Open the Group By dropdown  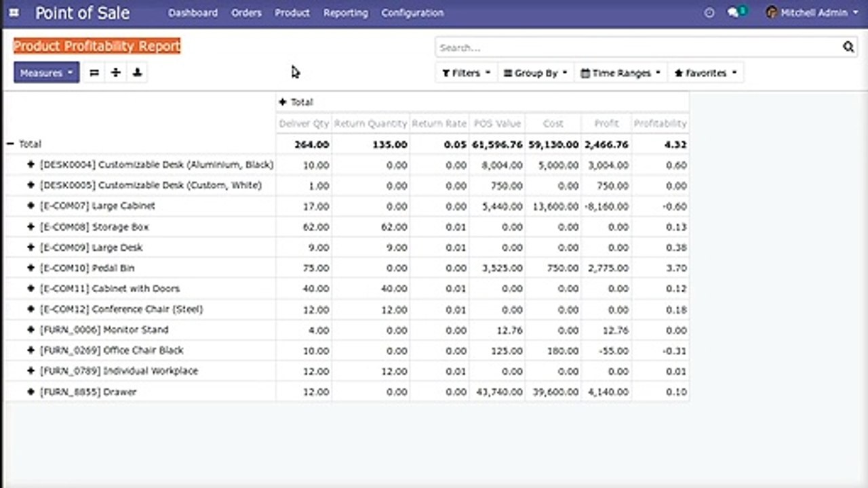click(535, 73)
